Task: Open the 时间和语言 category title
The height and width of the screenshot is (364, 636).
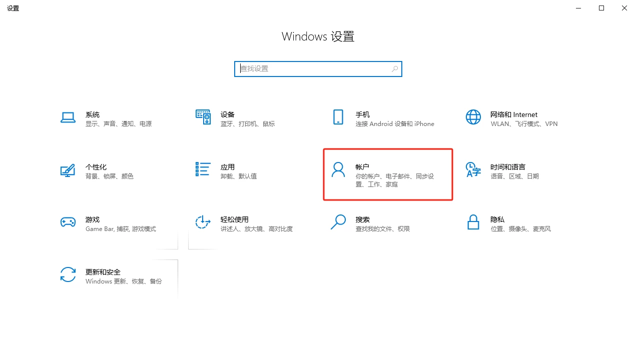Action: pyautogui.click(x=508, y=167)
